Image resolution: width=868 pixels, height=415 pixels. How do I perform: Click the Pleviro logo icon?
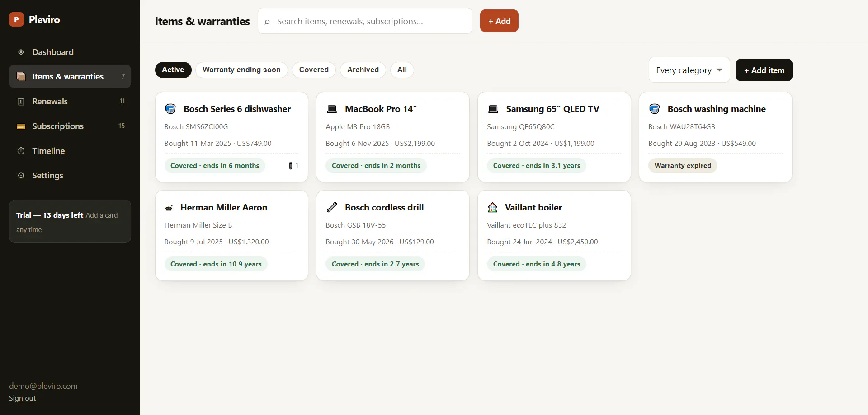pos(16,19)
